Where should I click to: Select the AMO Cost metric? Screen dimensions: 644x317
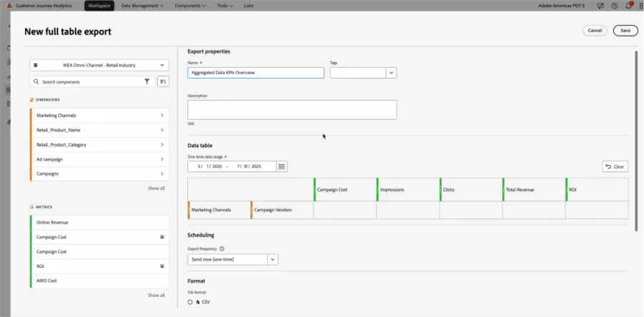pyautogui.click(x=99, y=281)
